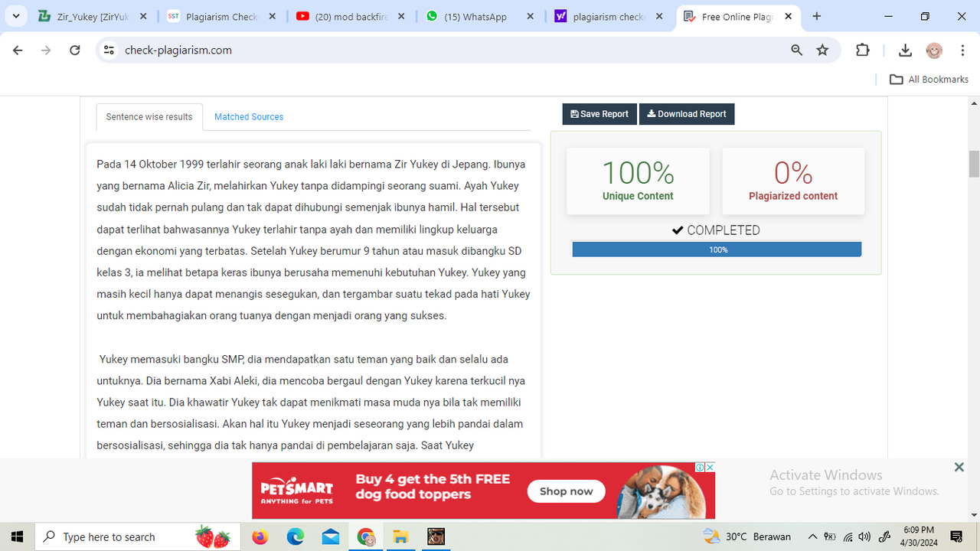980x551 pixels.
Task: Click the Windows Start button
Action: coord(17,536)
